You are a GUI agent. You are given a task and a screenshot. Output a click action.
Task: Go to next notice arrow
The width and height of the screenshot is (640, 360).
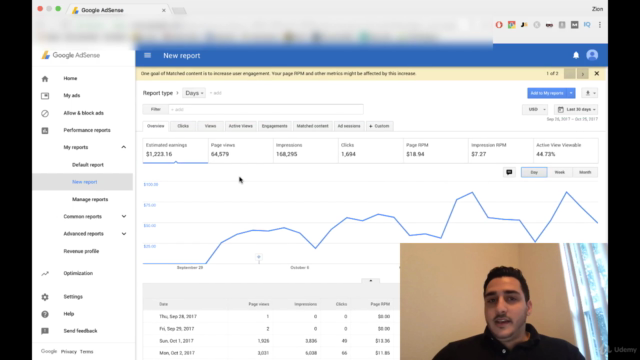pyautogui.click(x=582, y=74)
